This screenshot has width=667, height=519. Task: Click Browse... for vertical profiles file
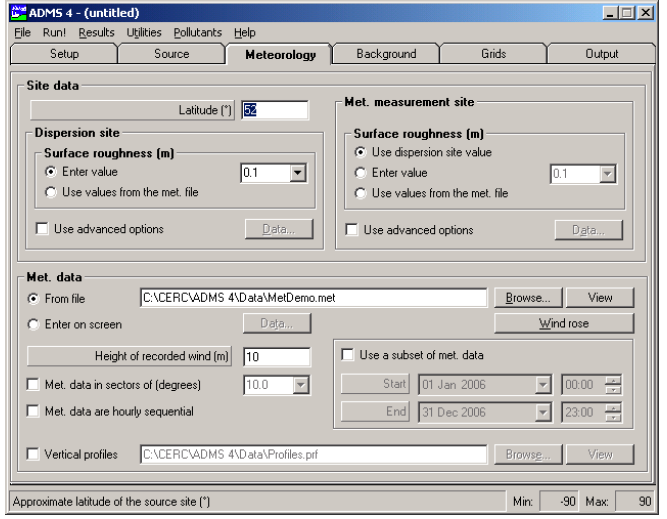(x=528, y=455)
